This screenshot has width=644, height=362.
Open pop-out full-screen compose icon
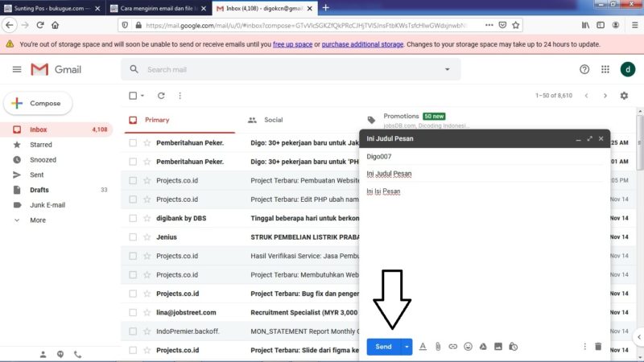click(590, 138)
